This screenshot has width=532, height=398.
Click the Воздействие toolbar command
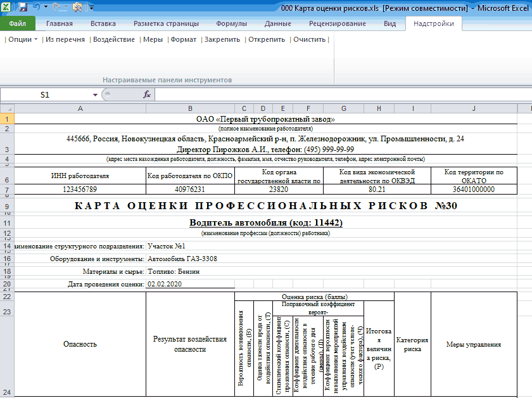click(x=114, y=39)
